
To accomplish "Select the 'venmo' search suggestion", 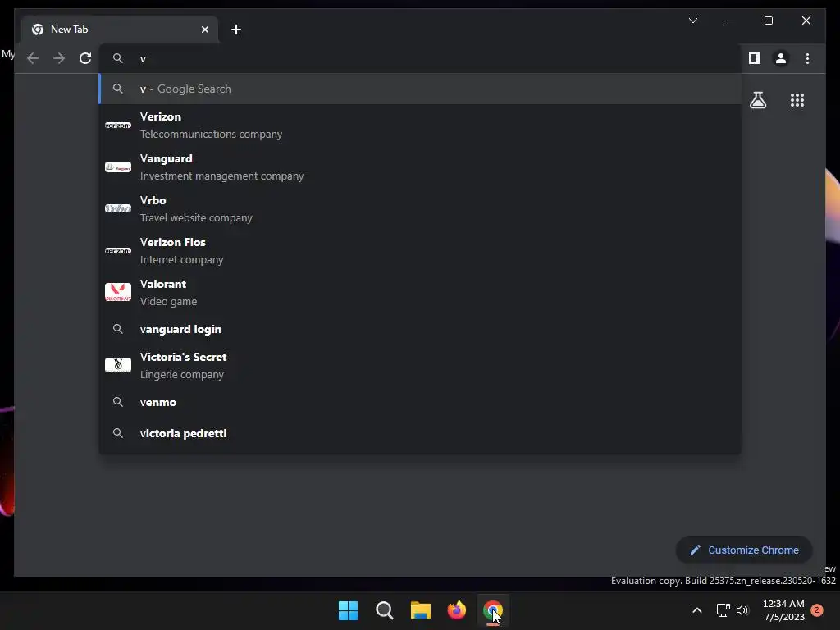I will [x=421, y=402].
